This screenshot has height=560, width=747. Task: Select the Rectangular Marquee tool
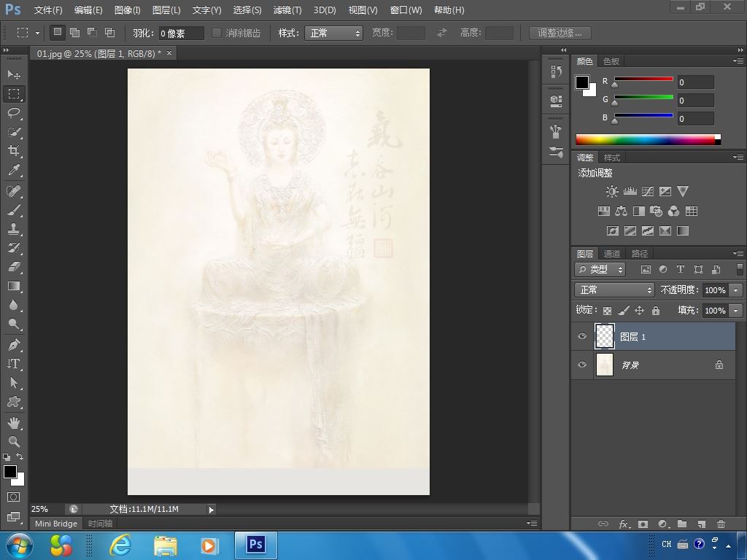click(14, 94)
